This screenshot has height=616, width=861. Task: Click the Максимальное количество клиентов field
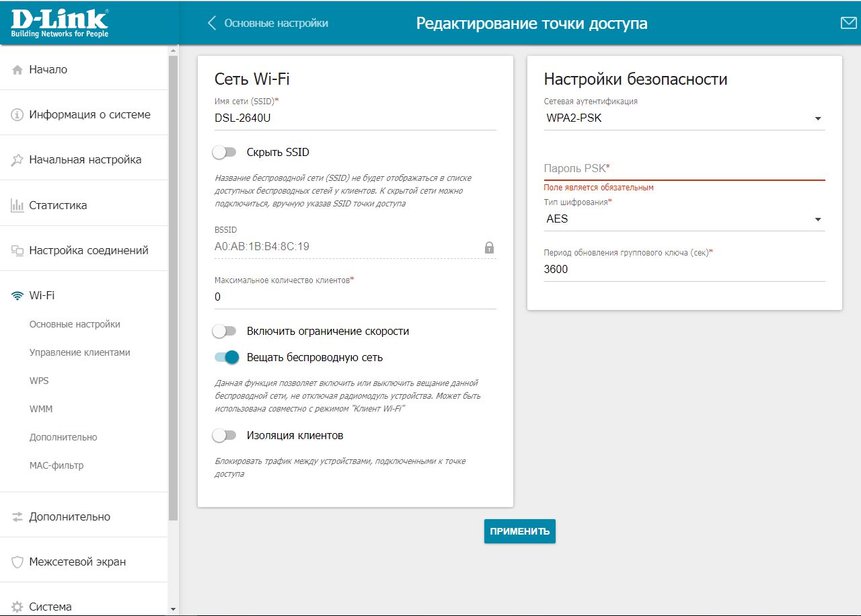pos(355,297)
